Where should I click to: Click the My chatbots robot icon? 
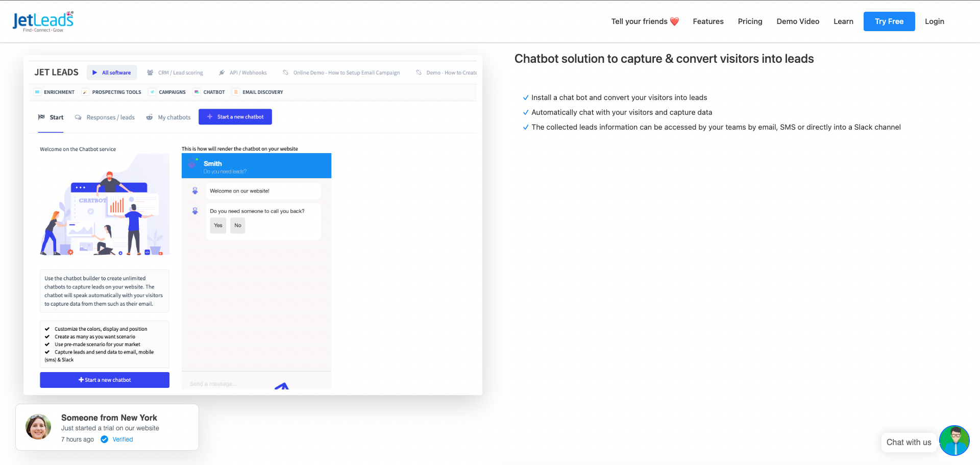point(150,117)
